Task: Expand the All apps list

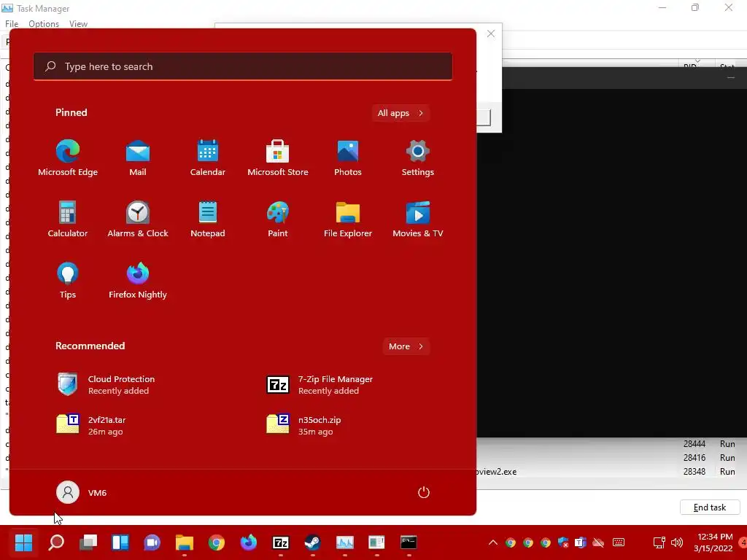Action: pyautogui.click(x=400, y=113)
